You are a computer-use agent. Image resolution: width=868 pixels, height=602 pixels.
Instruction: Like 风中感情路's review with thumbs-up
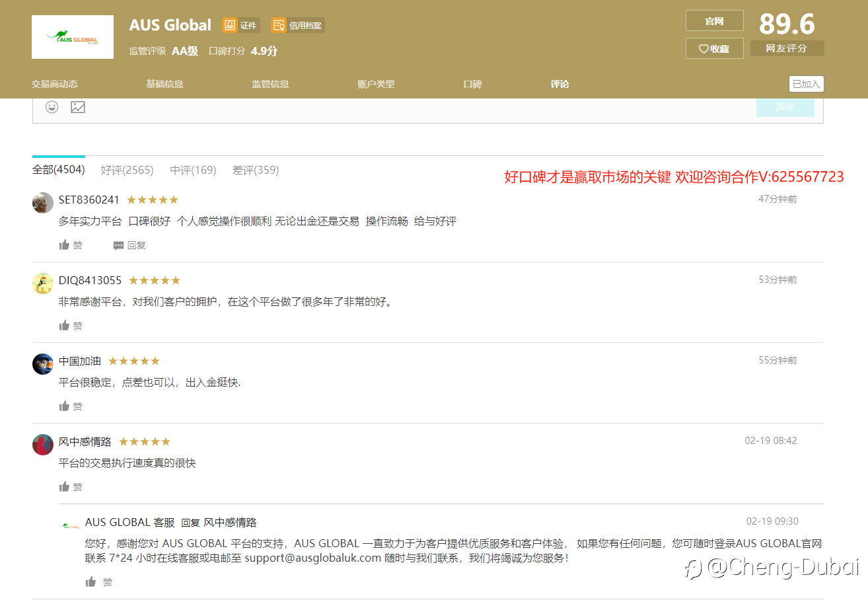pyautogui.click(x=71, y=487)
